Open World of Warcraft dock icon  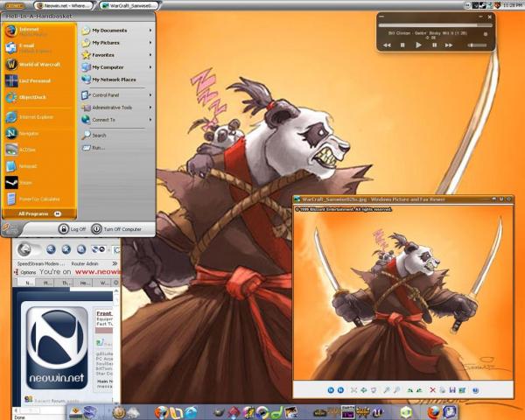[320, 412]
